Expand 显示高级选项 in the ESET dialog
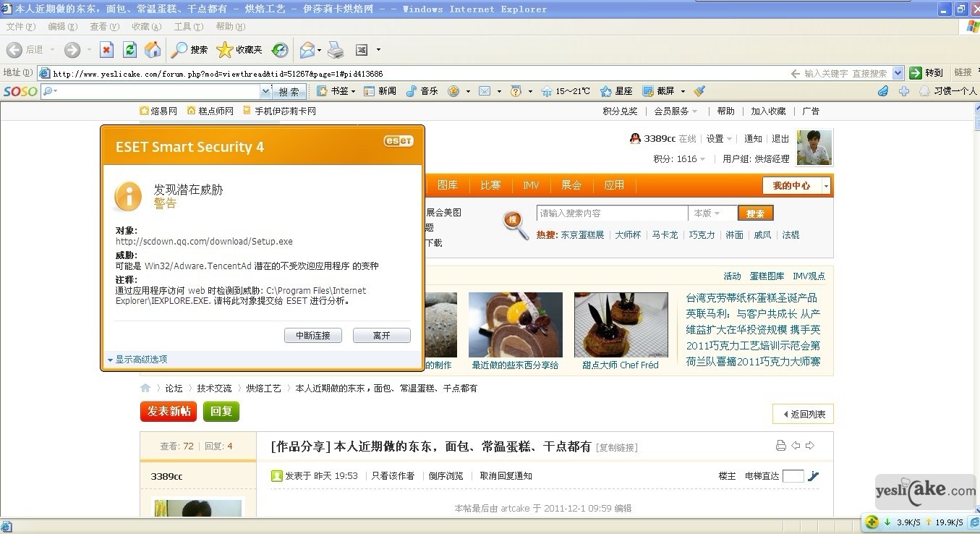 pyautogui.click(x=141, y=360)
